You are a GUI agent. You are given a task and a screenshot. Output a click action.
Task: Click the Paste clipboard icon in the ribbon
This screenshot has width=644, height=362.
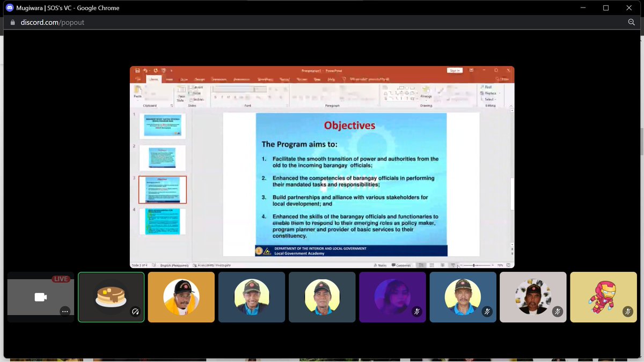click(x=138, y=90)
